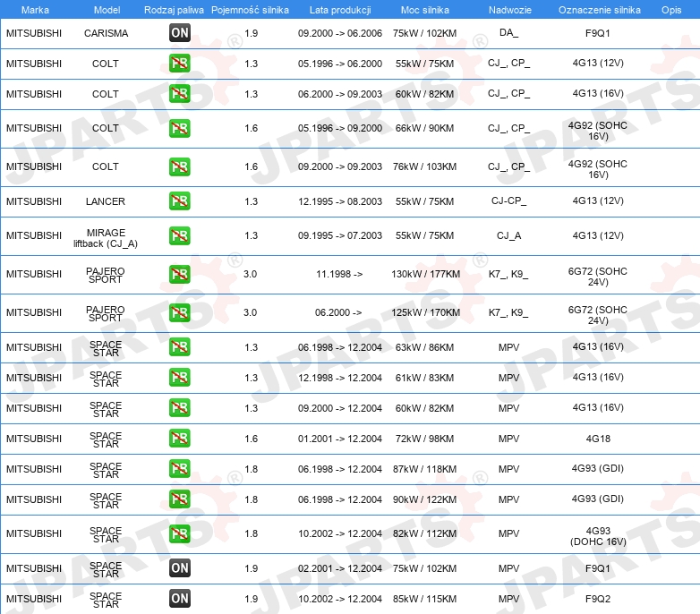Click the ON diesel icon in CARISMA row
The image size is (700, 614).
coord(180,33)
